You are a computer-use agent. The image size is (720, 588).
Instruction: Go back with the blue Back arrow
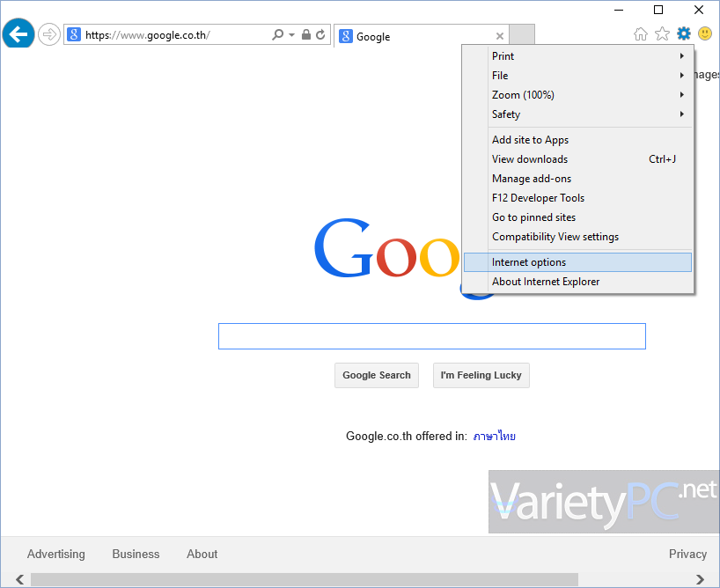18,34
